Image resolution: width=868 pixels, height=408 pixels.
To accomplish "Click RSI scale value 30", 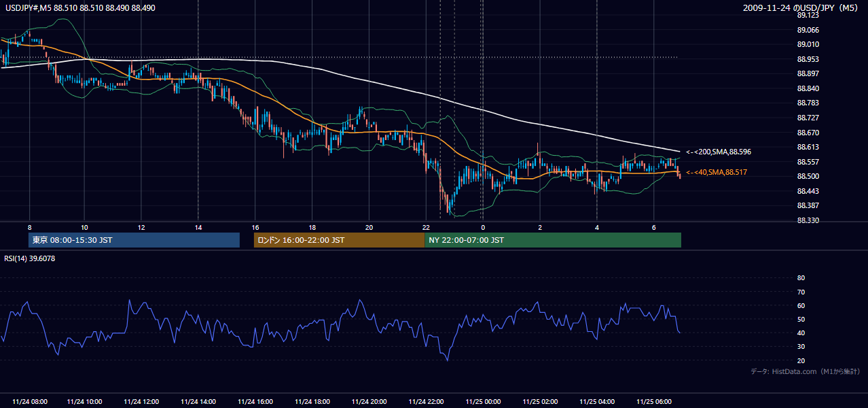I will tap(801, 347).
